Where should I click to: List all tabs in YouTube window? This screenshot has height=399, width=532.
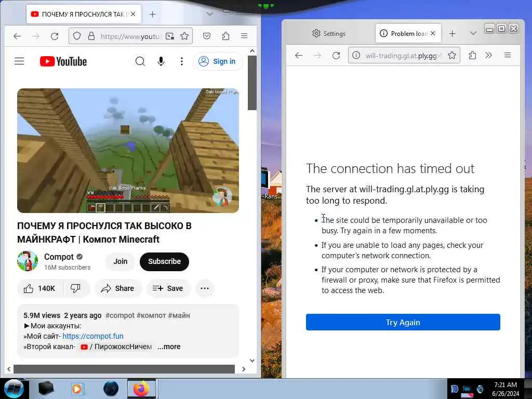[x=210, y=14]
